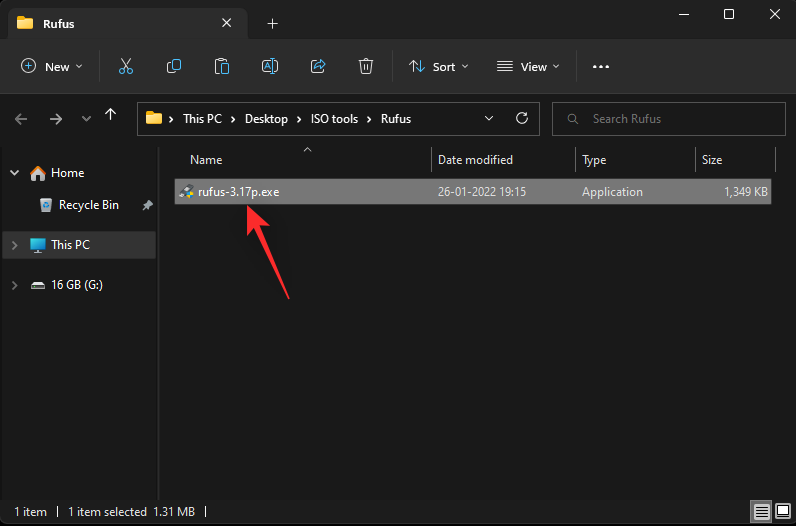Screen dimensions: 796x526
Task: Click chevron after ISO tools in breadcrumb
Action: point(369,119)
